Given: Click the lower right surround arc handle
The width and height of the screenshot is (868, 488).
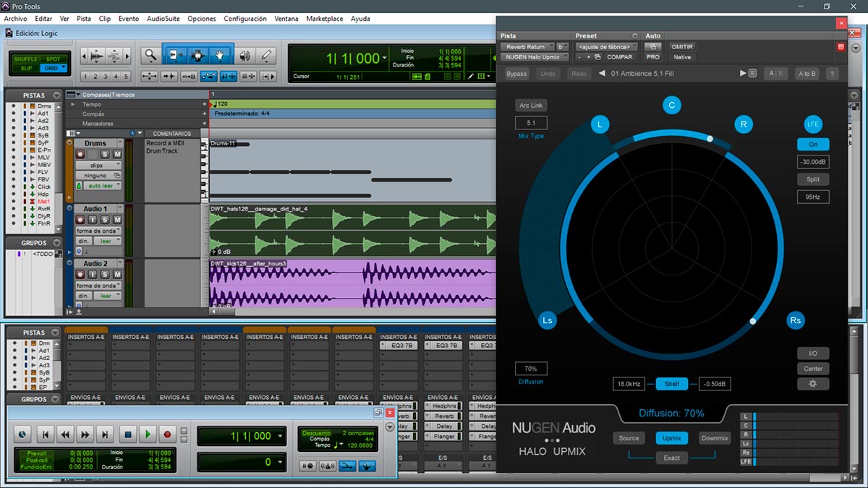Looking at the screenshot, I should 753,320.
